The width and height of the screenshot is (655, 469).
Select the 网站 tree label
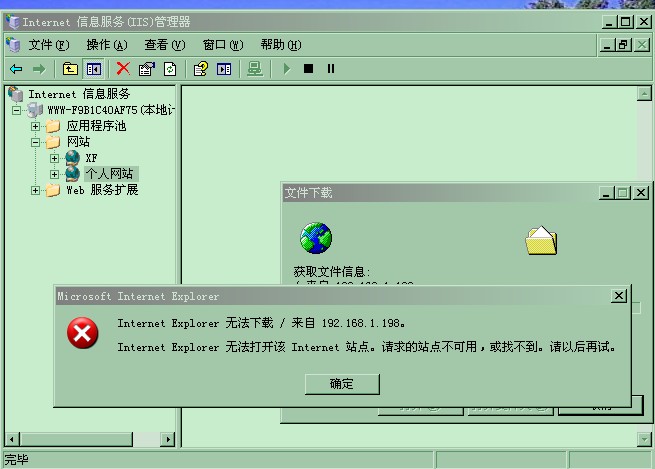pos(78,142)
